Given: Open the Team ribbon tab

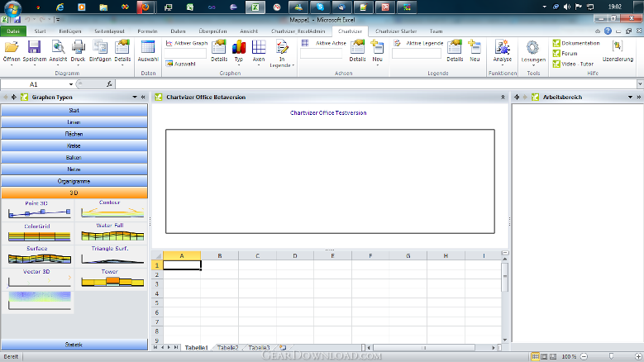Looking at the screenshot, I should click(436, 31).
